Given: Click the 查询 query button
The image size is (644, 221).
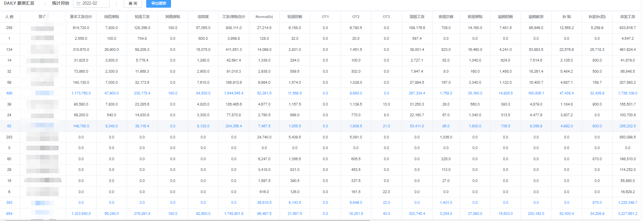Looking at the screenshot, I should point(133,3).
